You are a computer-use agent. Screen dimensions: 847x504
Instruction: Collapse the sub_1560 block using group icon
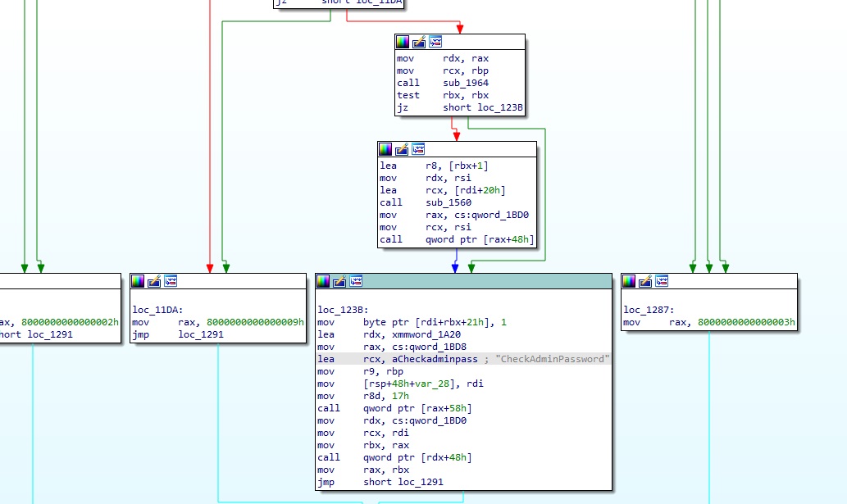tap(418, 149)
